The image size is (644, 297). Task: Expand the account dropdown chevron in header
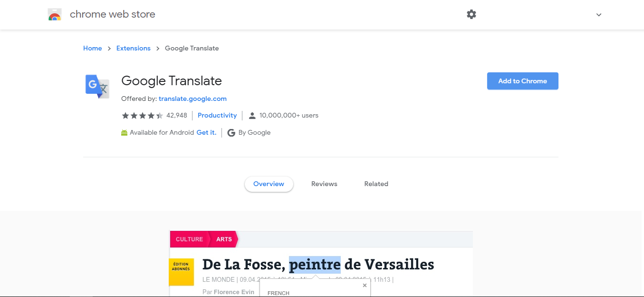click(x=599, y=15)
